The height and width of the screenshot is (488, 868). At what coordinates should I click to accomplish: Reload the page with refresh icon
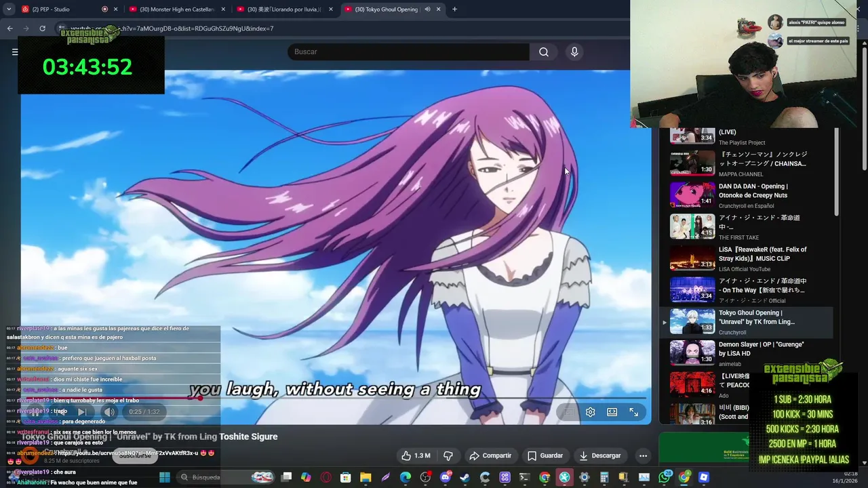pos(42,28)
